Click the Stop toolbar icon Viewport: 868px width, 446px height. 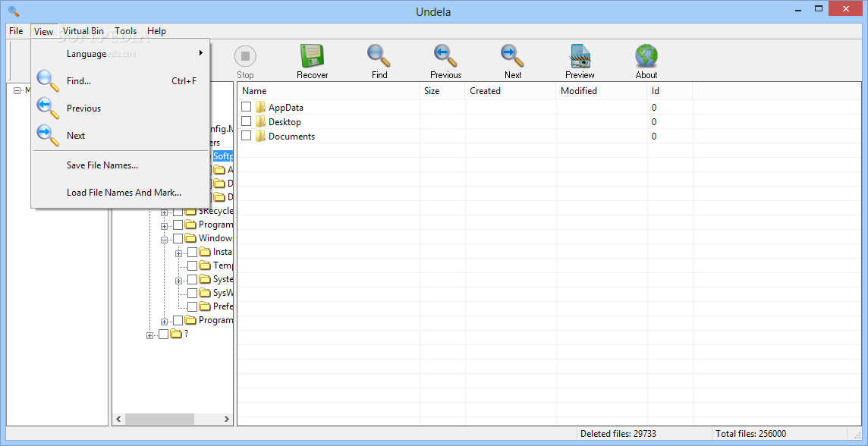click(245, 56)
